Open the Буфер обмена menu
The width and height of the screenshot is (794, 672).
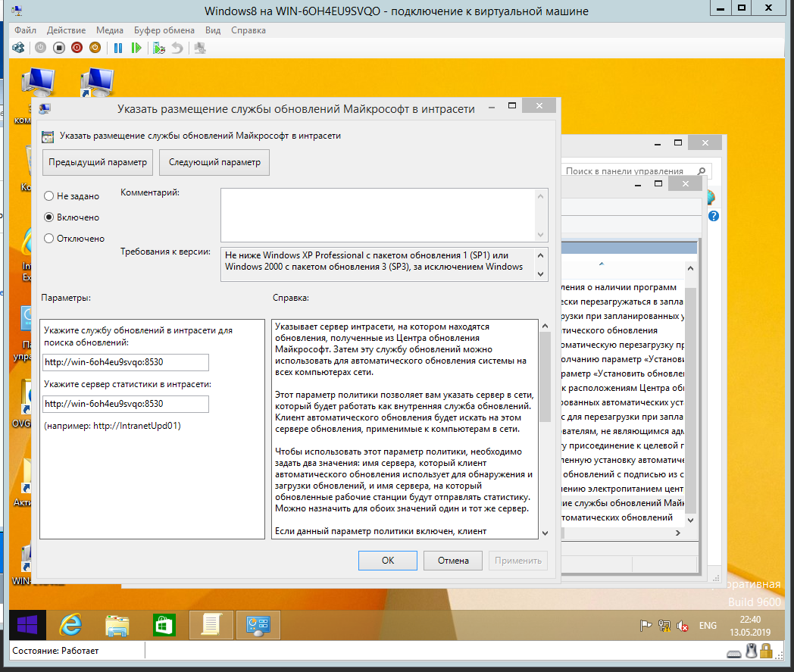[164, 30]
